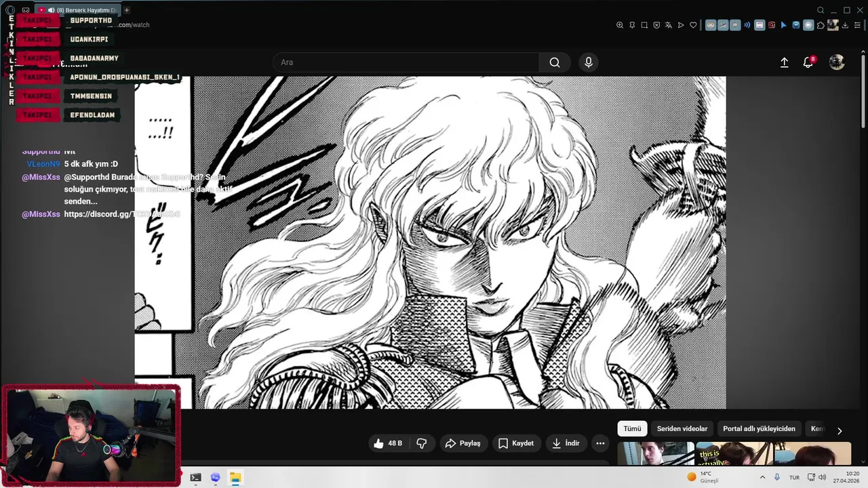Like the video (48 B)
This screenshot has width=868, height=488.
(389, 443)
